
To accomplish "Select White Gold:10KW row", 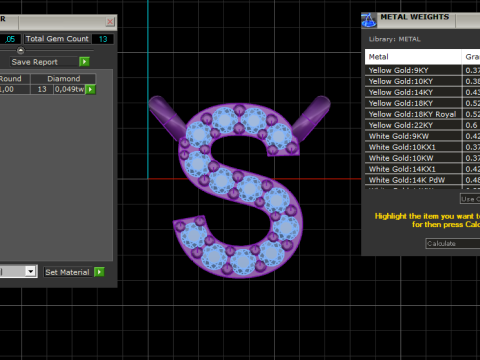I will coord(422,158).
